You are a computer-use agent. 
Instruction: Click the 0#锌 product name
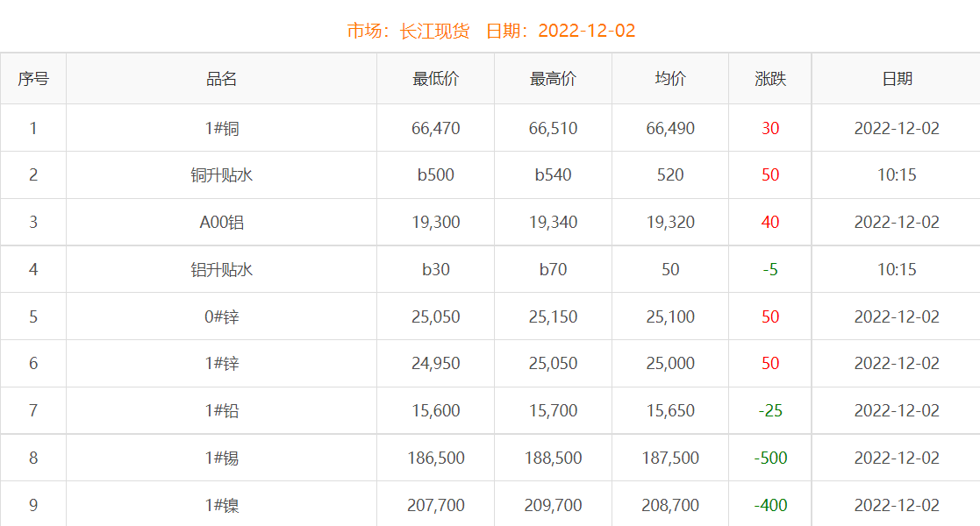click(221, 317)
